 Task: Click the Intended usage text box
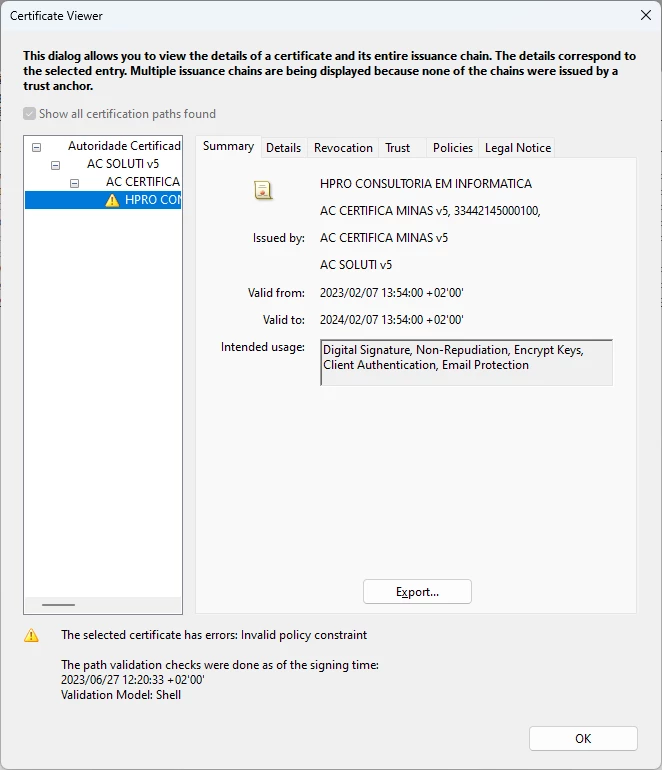tap(466, 362)
